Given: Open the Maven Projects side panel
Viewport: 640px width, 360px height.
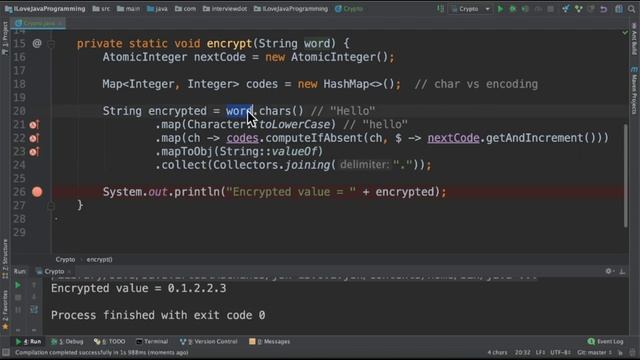Looking at the screenshot, I should tap(634, 90).
